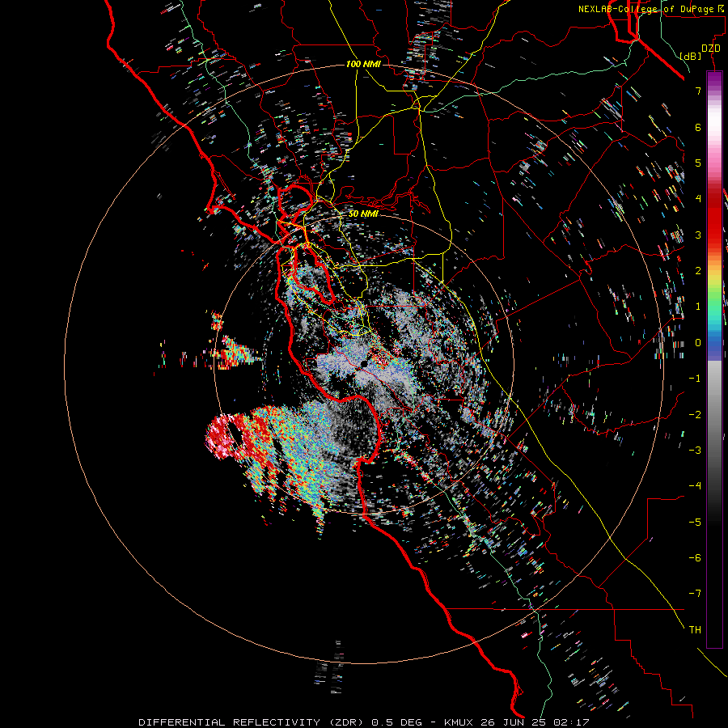Click the 5 value on the scale
The height and width of the screenshot is (728, 728).
[698, 163]
